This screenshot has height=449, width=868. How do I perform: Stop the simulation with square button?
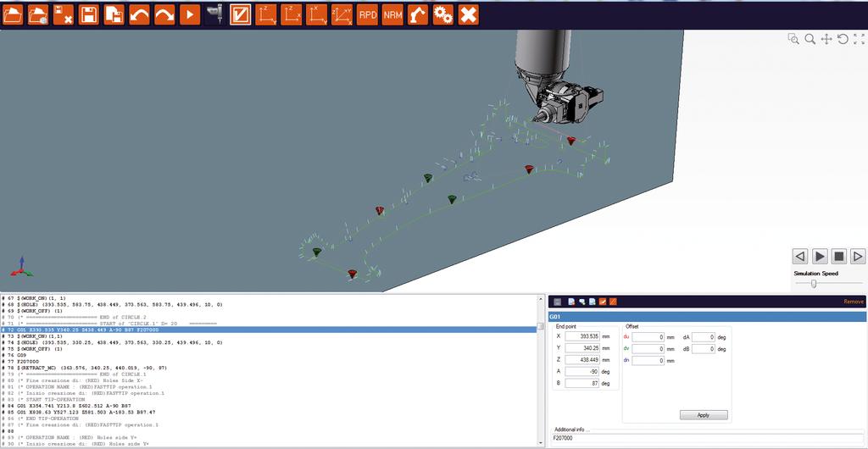point(838,256)
